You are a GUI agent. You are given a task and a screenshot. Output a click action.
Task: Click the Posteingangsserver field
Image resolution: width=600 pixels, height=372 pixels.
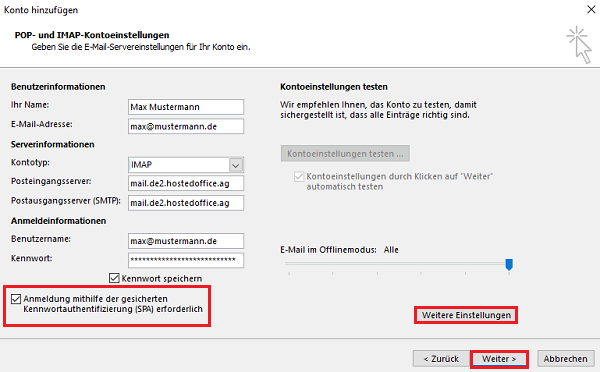coord(186,183)
